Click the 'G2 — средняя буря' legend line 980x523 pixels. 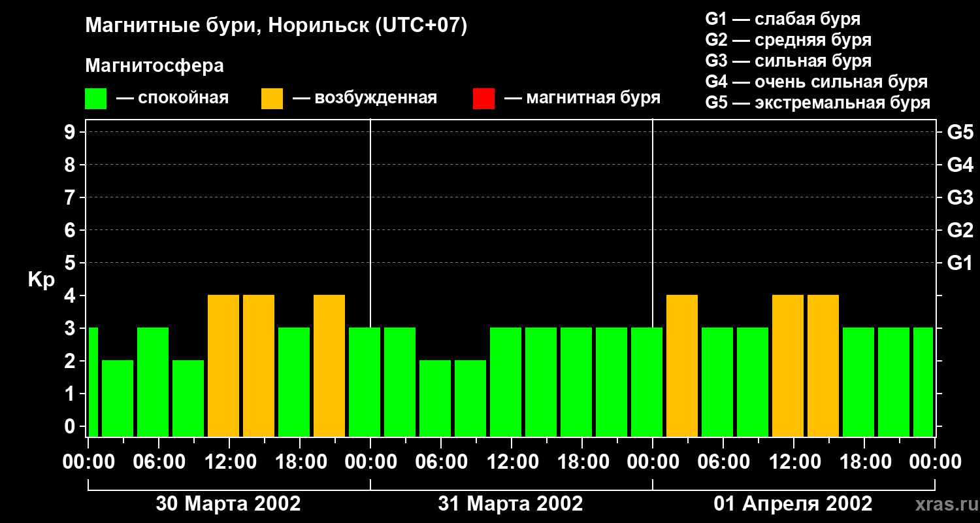[x=789, y=40]
